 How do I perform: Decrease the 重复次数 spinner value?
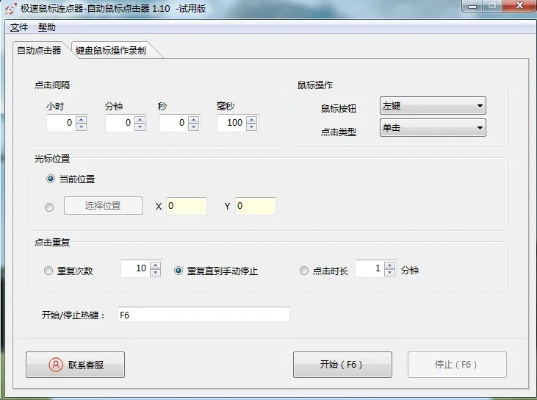coord(155,273)
